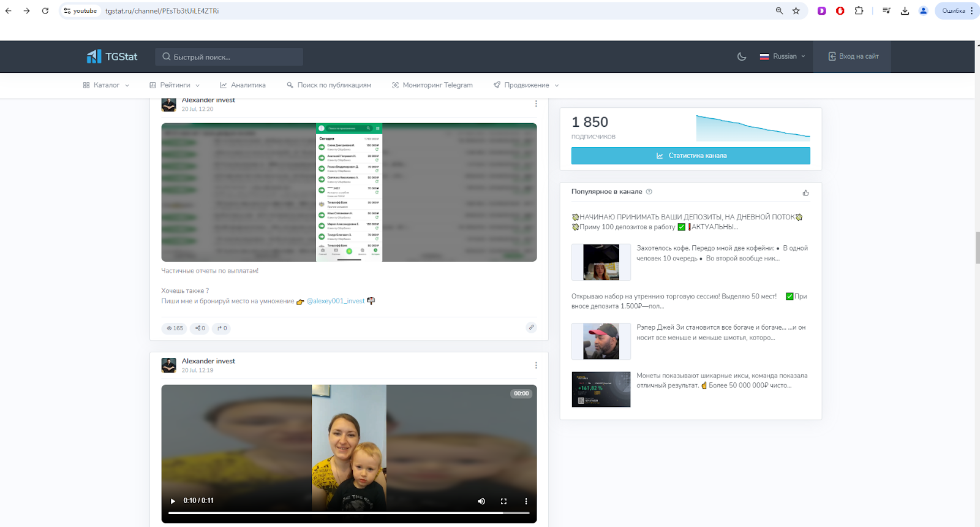The width and height of the screenshot is (980, 527).
Task: Bookmark this page with star icon
Action: 796,10
